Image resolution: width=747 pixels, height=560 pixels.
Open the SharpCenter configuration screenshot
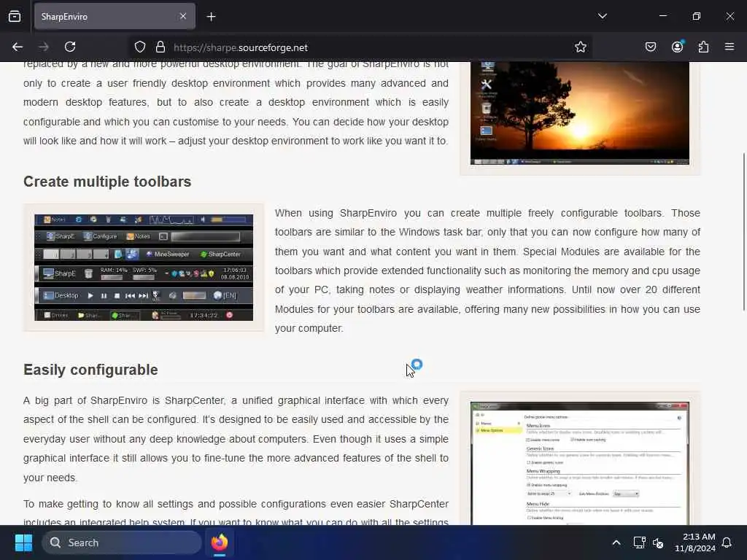(580, 463)
